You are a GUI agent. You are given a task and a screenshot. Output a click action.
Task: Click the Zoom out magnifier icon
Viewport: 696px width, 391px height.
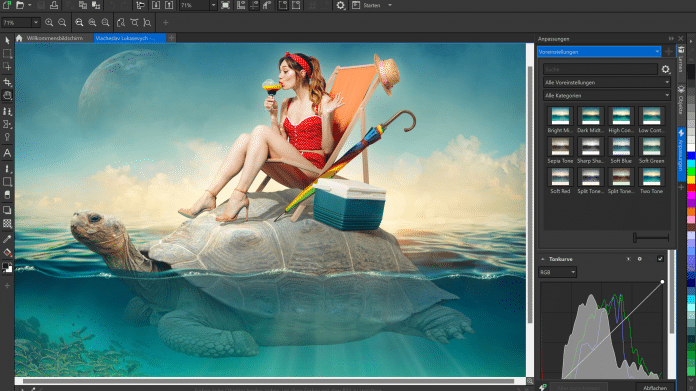tap(62, 22)
